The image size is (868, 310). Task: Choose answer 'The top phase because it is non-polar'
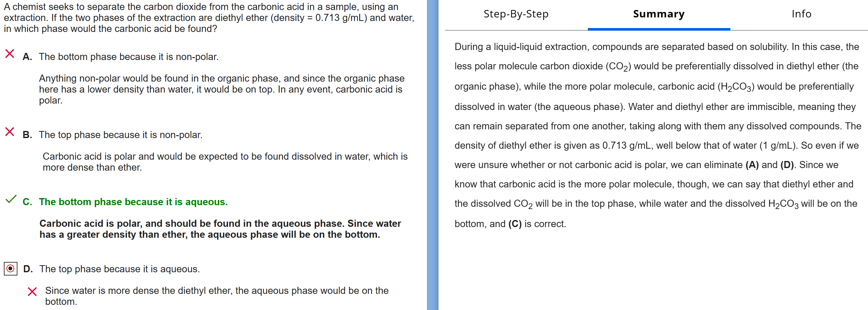(120, 135)
